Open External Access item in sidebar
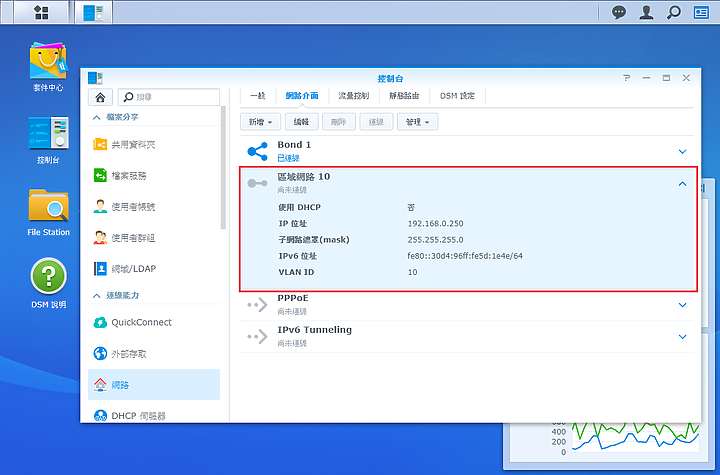This screenshot has width=720, height=475. 154,354
